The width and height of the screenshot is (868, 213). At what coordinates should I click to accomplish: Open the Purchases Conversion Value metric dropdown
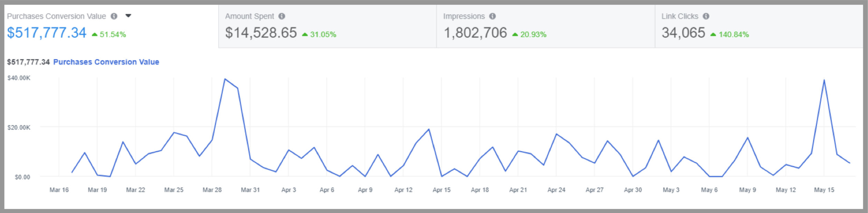[x=128, y=16]
